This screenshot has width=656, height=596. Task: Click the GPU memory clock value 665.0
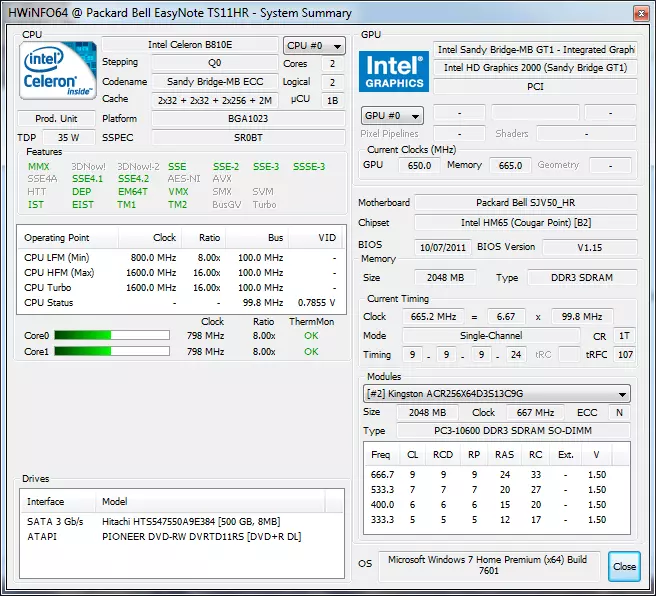point(510,165)
